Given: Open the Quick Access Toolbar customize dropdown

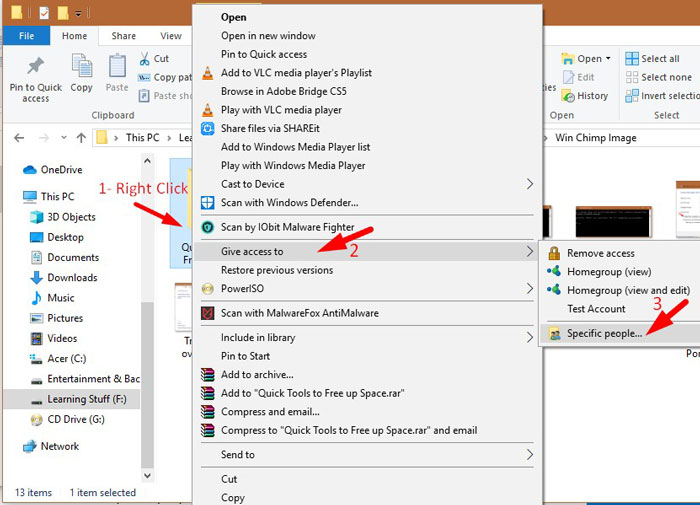Looking at the screenshot, I should click(x=78, y=13).
